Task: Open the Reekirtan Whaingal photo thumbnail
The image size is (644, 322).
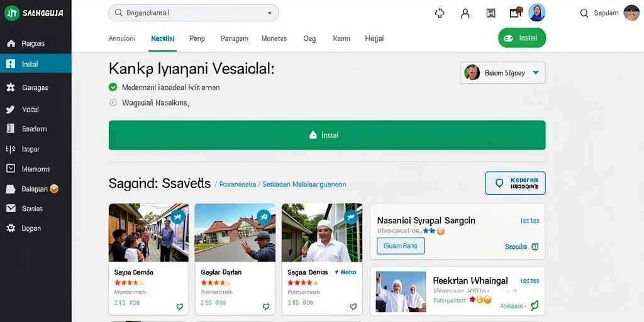Action: pyautogui.click(x=401, y=292)
